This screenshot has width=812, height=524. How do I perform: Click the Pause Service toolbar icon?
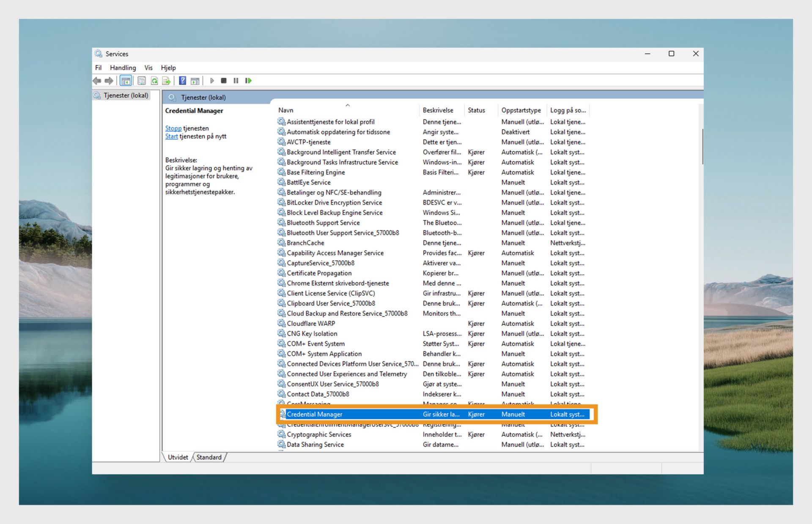click(x=236, y=81)
